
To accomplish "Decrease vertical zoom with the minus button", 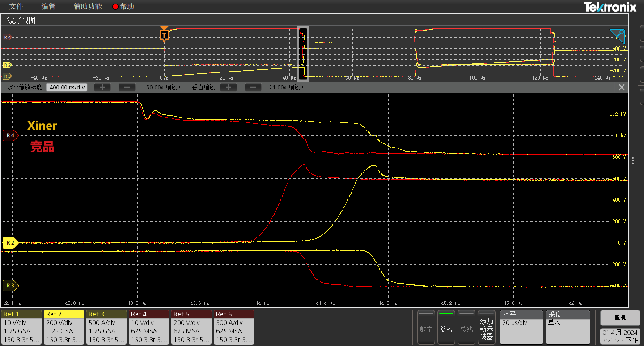I will 253,87.
